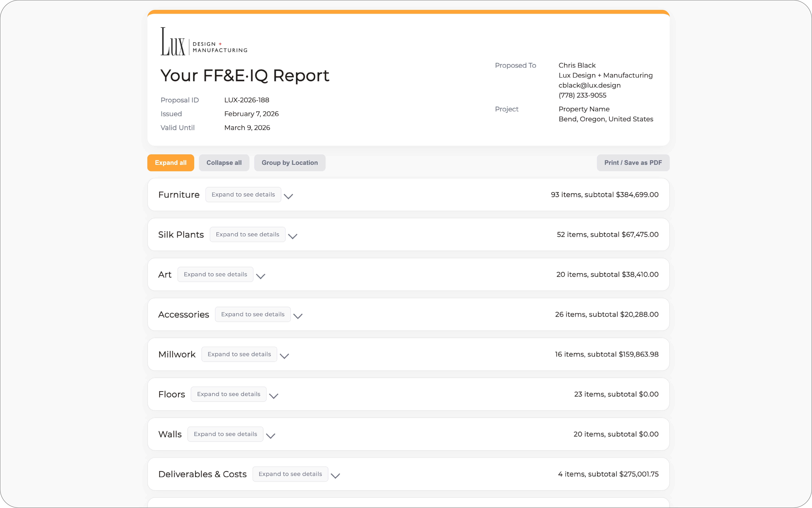Expand the Silk Plants details pill

[x=247, y=235]
